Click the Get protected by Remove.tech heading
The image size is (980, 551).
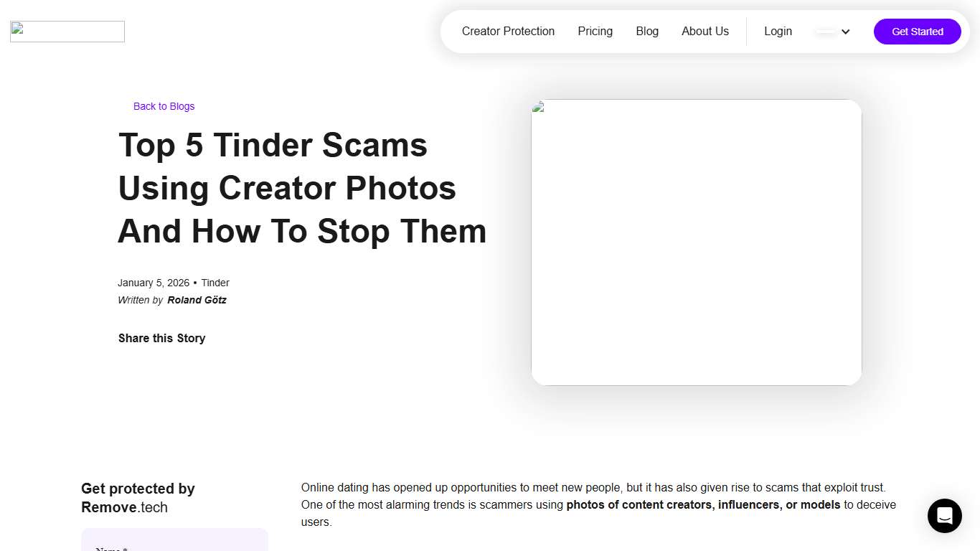pos(138,498)
